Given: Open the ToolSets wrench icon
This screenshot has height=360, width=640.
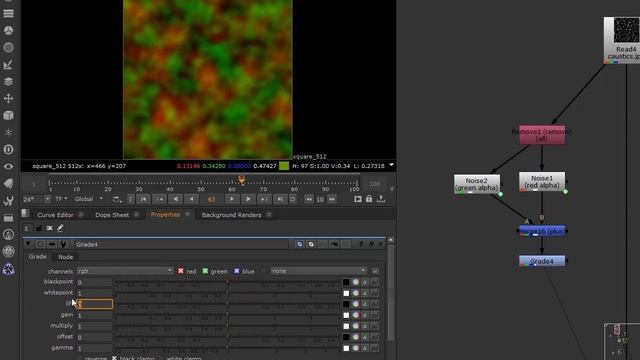Looking at the screenshot, I should [x=8, y=200].
